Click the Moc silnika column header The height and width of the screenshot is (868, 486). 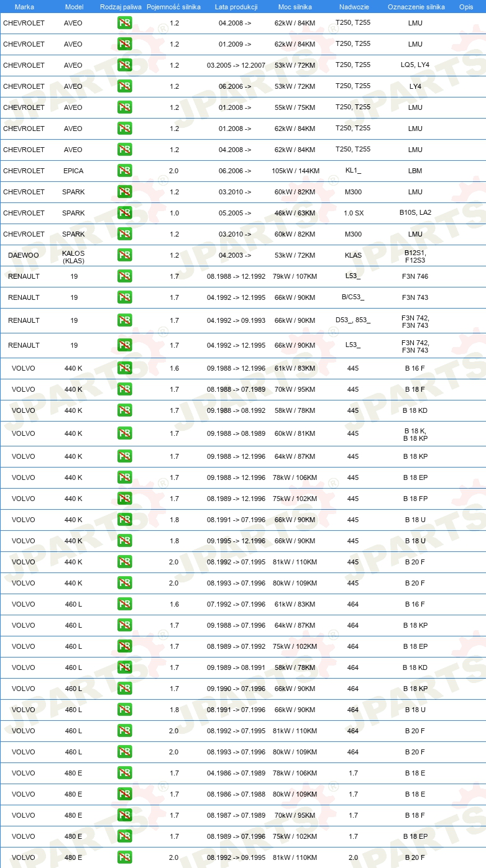295,6
